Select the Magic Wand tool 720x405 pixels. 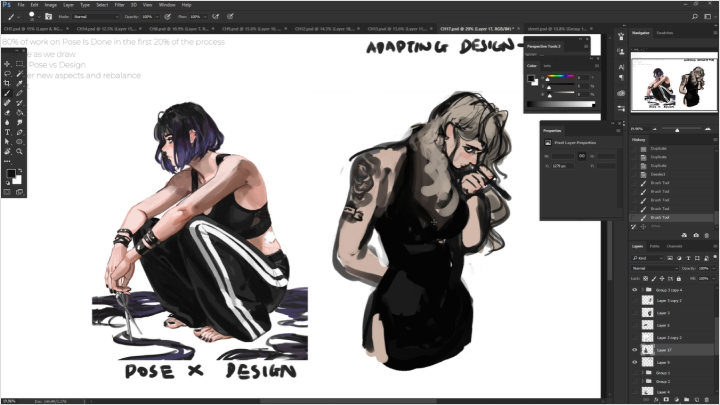pos(19,73)
